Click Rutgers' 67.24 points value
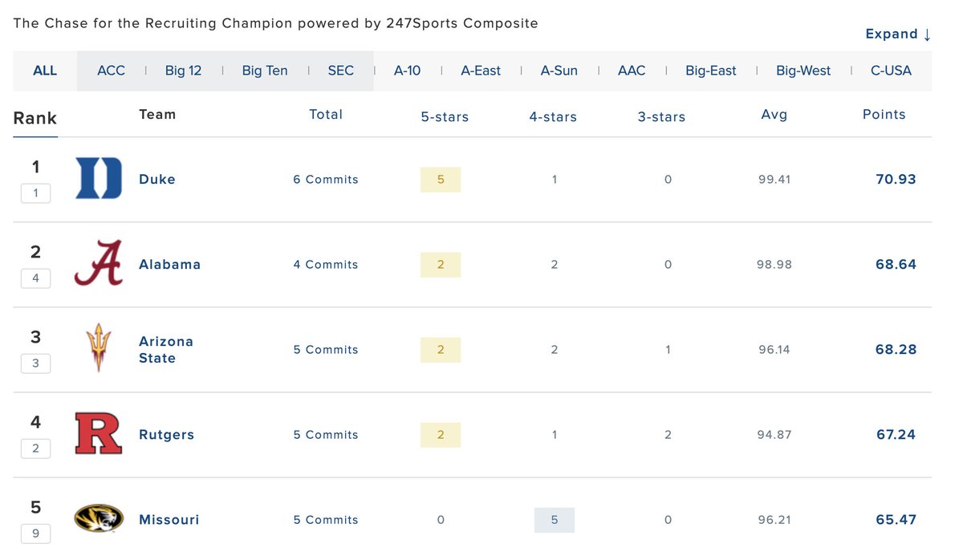Screen dimensions: 963x560 click(x=896, y=434)
